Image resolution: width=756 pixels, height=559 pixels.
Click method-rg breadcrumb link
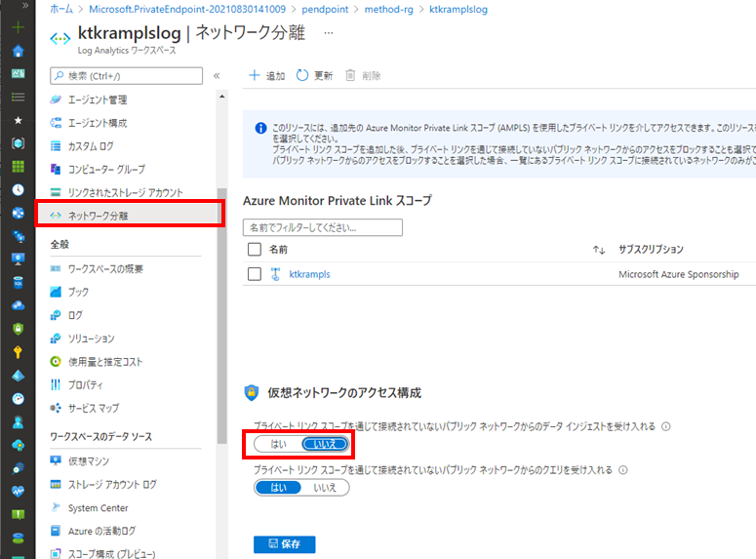coord(388,9)
